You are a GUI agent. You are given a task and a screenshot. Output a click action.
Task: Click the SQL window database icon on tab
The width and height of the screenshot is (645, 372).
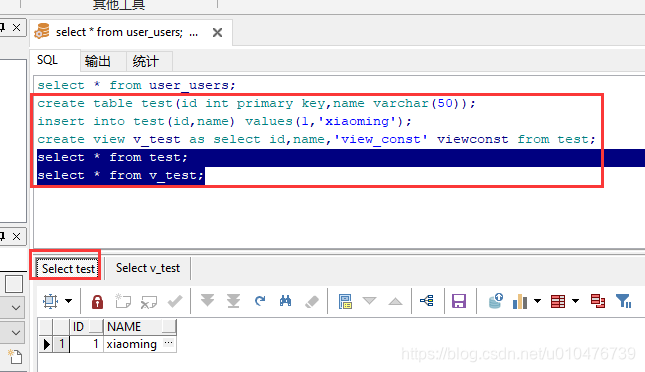(x=42, y=31)
